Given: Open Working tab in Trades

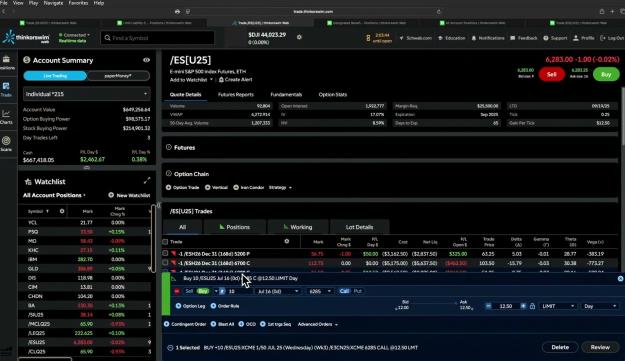Looking at the screenshot, I should click(x=298, y=227).
